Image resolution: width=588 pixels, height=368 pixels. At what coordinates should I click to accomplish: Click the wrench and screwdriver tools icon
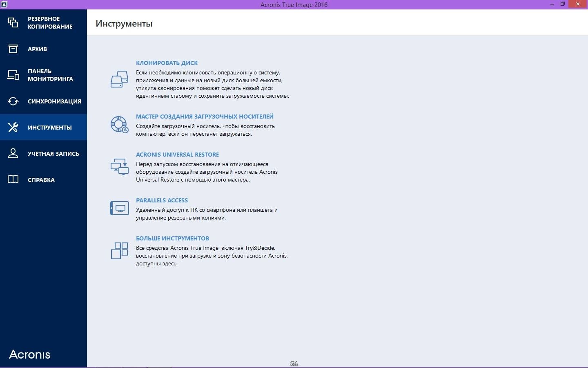pyautogui.click(x=13, y=127)
